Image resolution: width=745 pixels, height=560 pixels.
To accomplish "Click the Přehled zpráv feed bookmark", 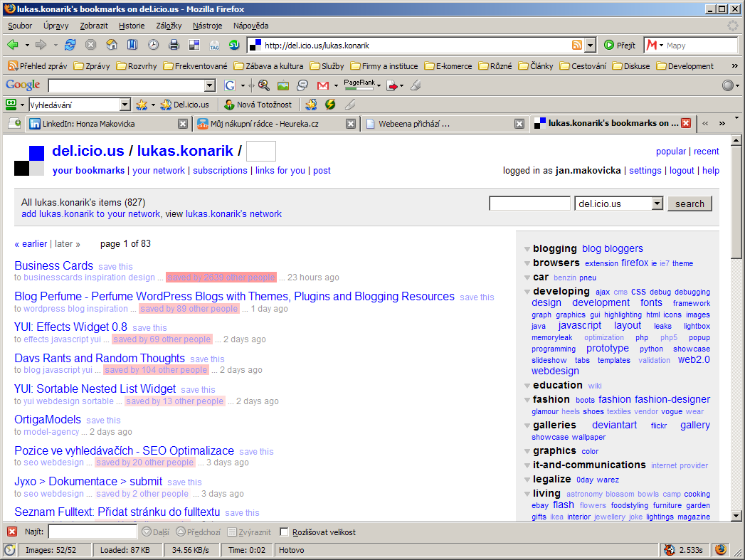I will [x=38, y=66].
